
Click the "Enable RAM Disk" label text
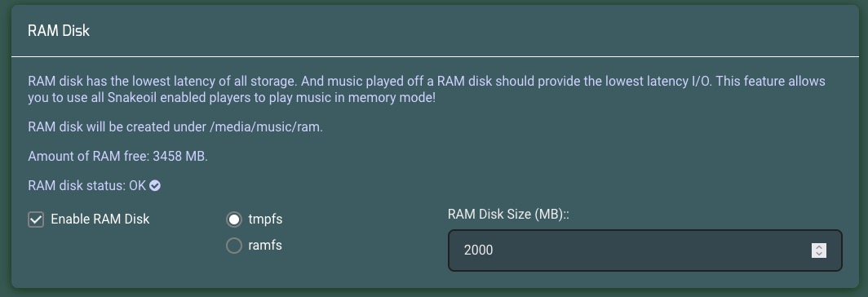click(x=100, y=219)
